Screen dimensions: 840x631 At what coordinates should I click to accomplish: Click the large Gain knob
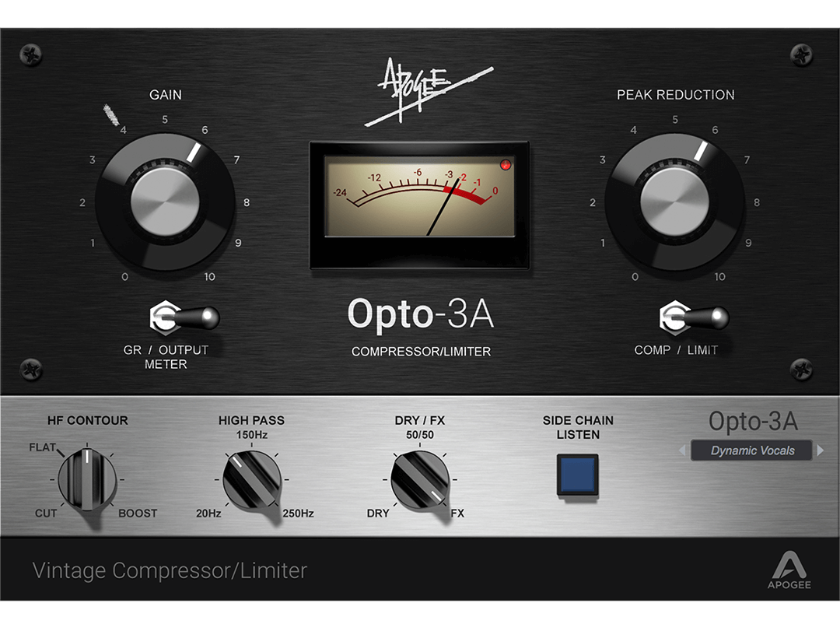point(165,202)
